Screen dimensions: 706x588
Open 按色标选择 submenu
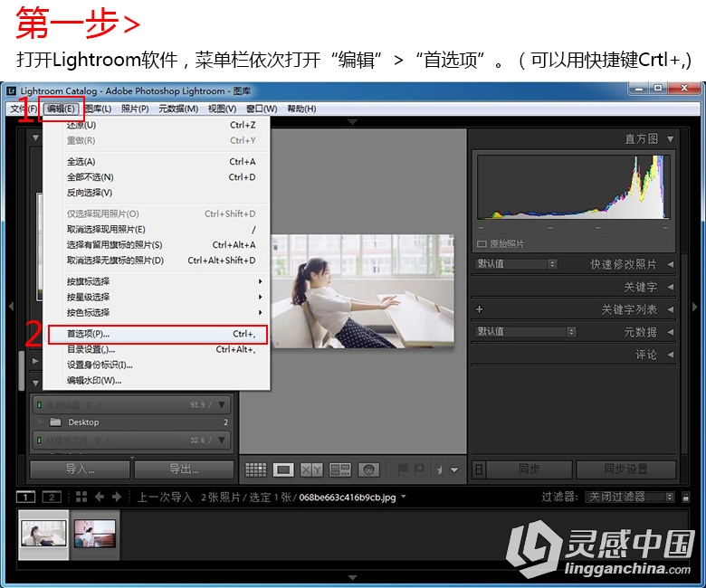(x=157, y=312)
